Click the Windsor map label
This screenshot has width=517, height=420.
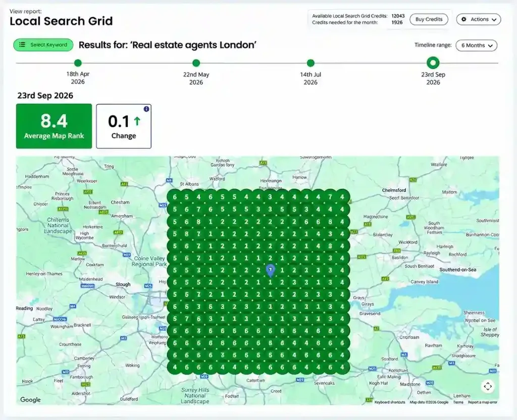click(117, 297)
